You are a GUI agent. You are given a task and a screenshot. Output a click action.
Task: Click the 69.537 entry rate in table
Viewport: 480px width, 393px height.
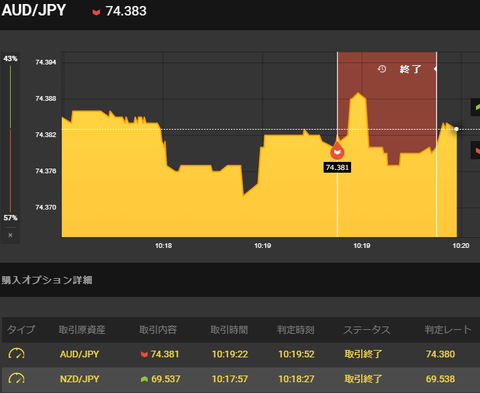click(166, 379)
